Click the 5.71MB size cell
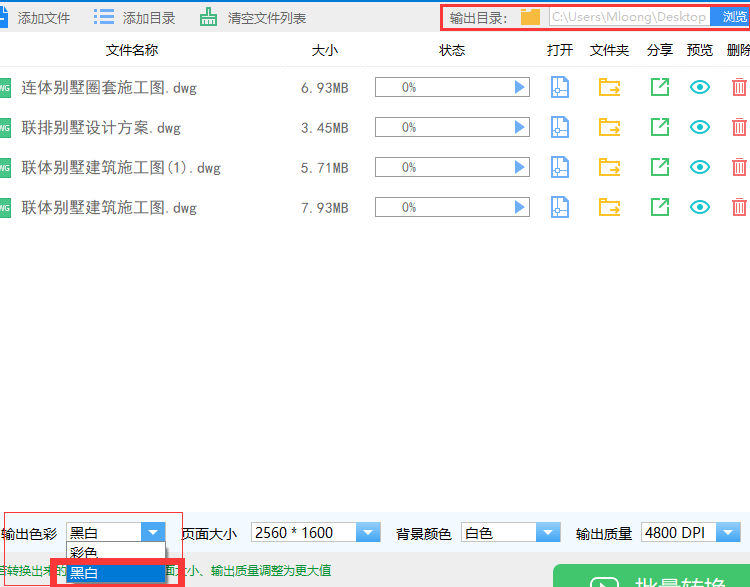Screen dimensions: 750x587 pos(325,168)
